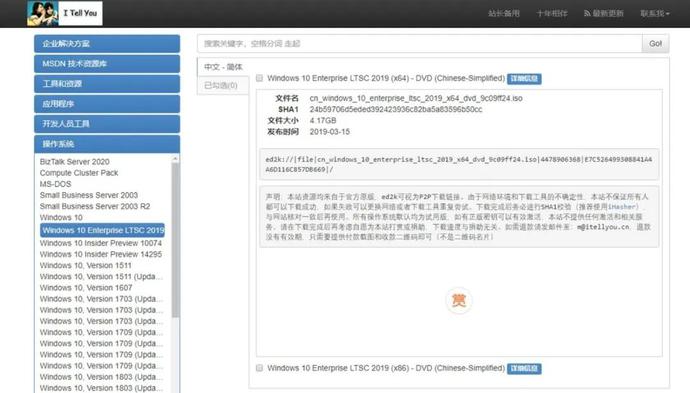Click the OS list scroll-up arrow
The height and width of the screenshot is (393, 690).
pyautogui.click(x=175, y=158)
